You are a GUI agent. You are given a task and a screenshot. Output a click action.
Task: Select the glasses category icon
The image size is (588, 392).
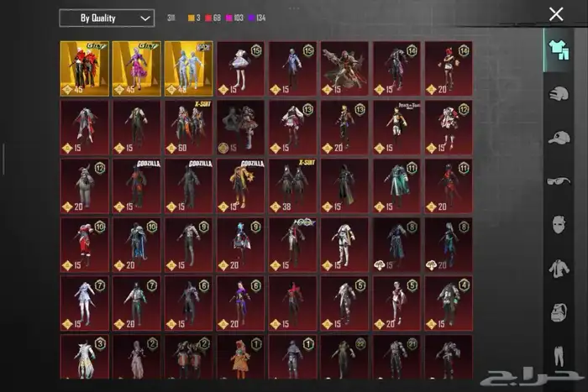pyautogui.click(x=559, y=180)
